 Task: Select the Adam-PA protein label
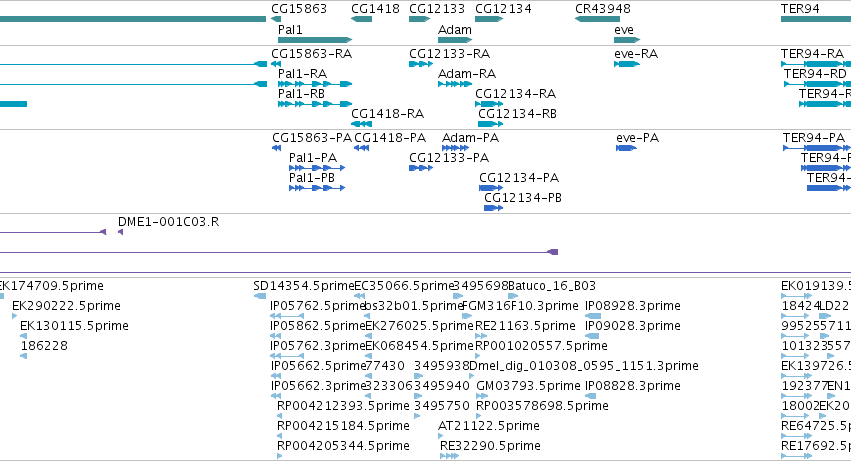tap(470, 138)
